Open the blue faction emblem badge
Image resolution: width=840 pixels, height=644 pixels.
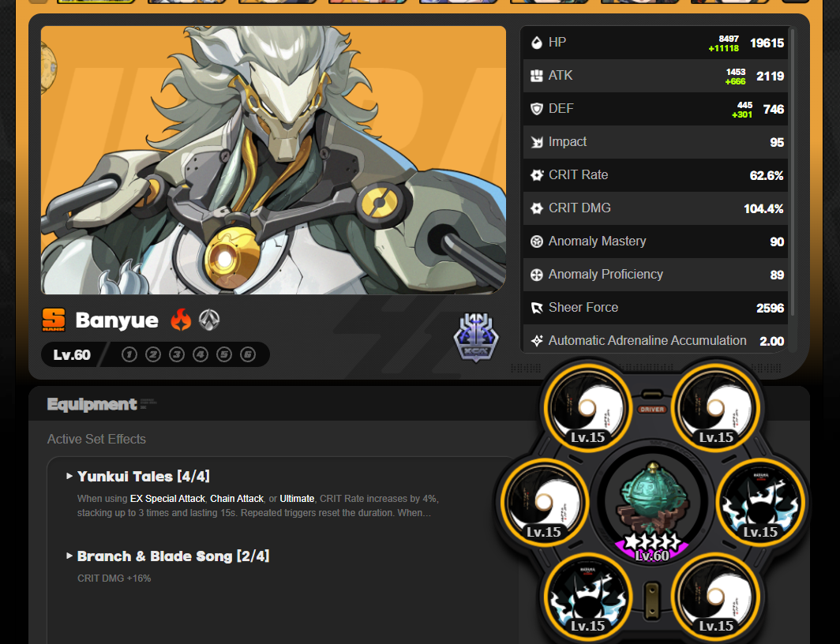476,337
